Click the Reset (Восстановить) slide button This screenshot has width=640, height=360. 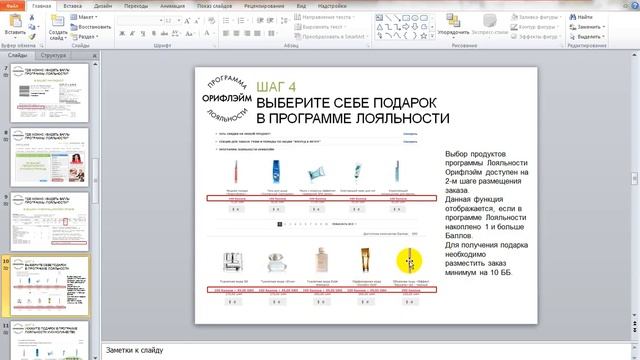[x=91, y=27]
